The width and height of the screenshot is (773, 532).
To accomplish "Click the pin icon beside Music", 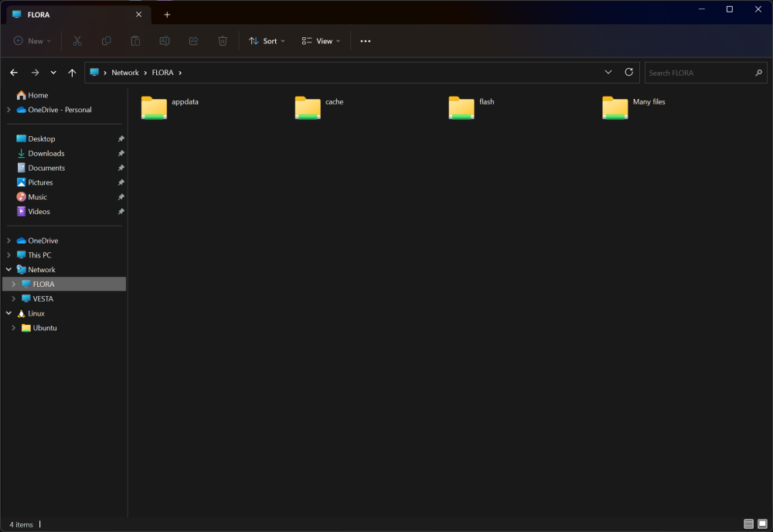I will [x=121, y=197].
